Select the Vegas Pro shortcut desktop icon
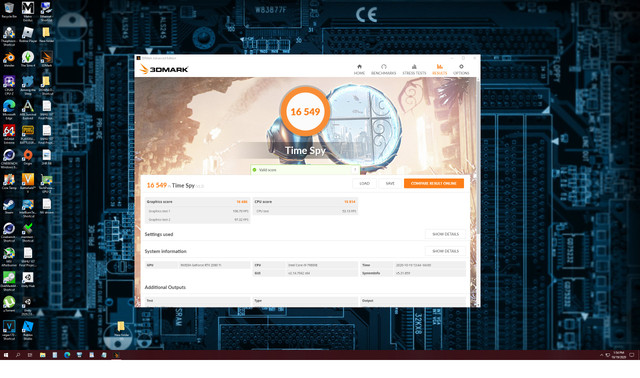640x378 pixels. coord(9,330)
